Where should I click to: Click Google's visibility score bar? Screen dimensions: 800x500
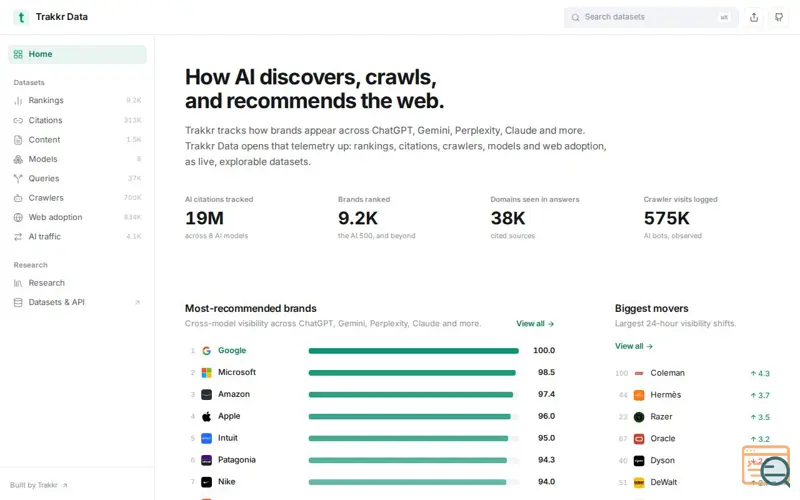(413, 351)
